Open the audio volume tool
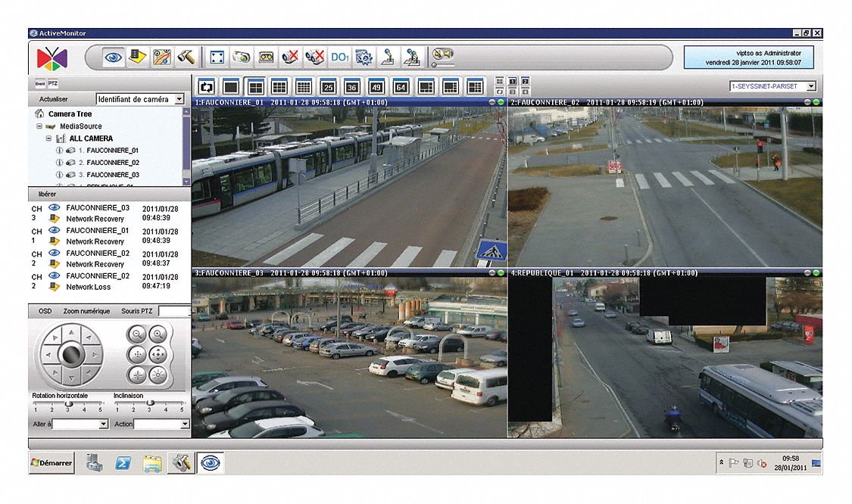This screenshot has height=504, width=852. 442,54
